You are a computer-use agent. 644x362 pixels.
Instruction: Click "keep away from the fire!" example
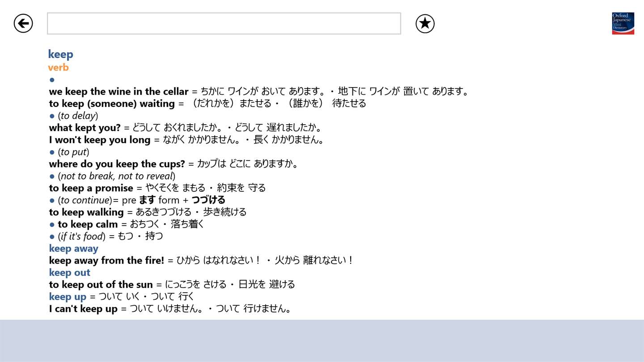(106, 261)
